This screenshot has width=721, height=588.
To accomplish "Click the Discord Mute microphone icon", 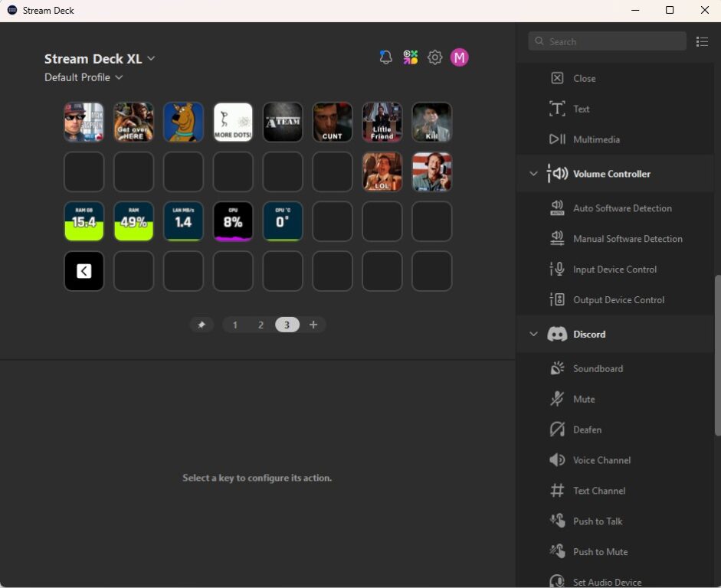I will [x=557, y=399].
